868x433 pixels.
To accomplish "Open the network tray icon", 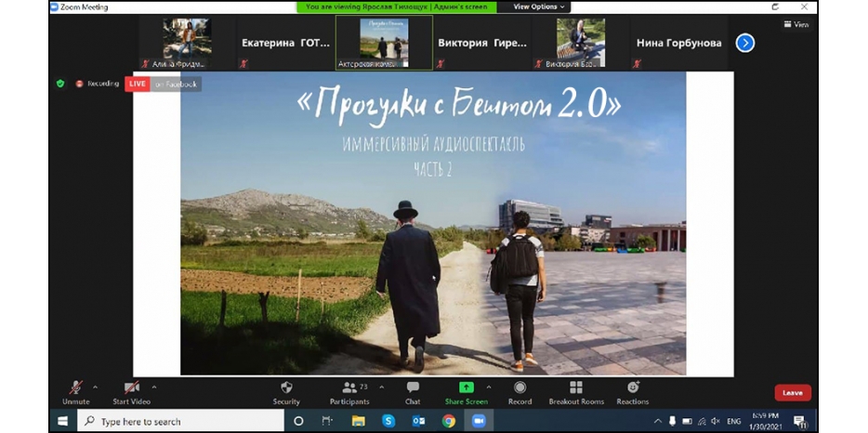I will click(x=702, y=421).
